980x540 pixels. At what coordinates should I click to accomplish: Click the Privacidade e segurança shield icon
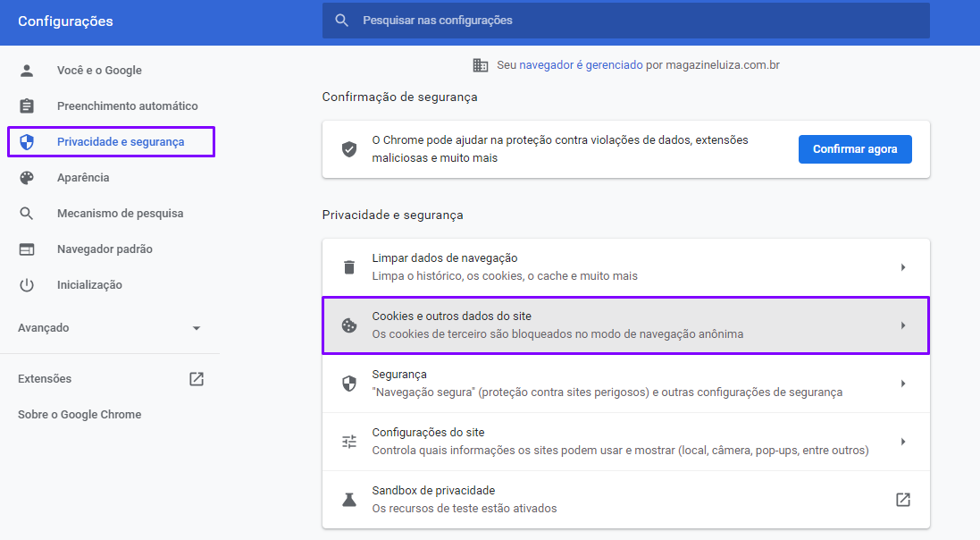26,141
